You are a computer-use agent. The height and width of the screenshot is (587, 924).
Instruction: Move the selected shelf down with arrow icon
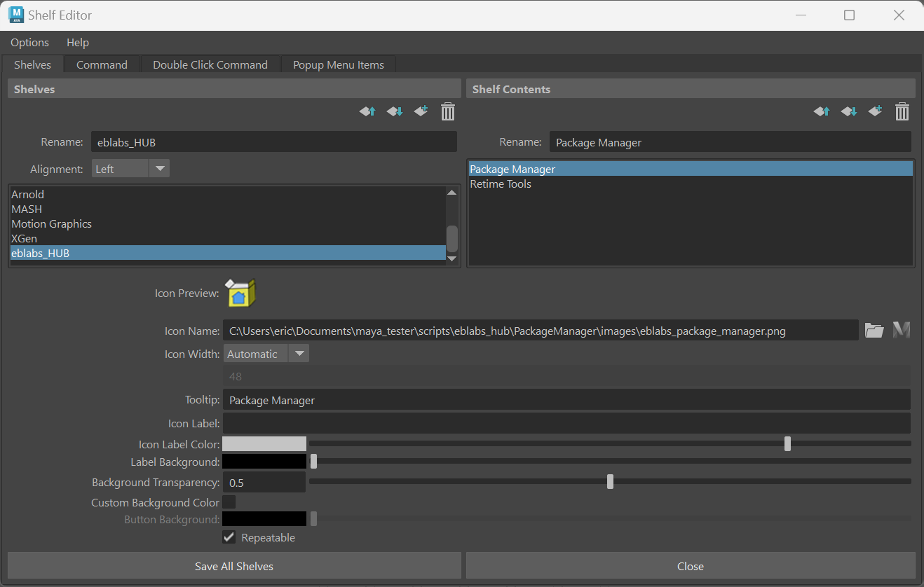click(x=395, y=111)
